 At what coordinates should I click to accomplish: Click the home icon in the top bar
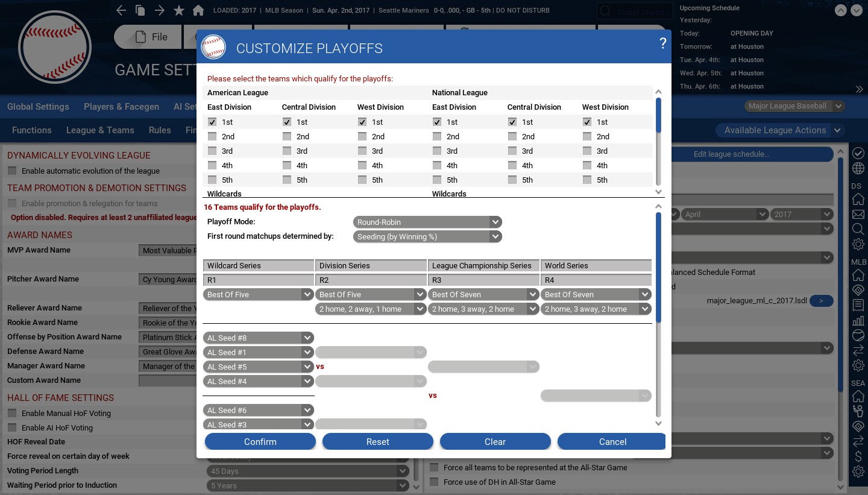[x=198, y=10]
